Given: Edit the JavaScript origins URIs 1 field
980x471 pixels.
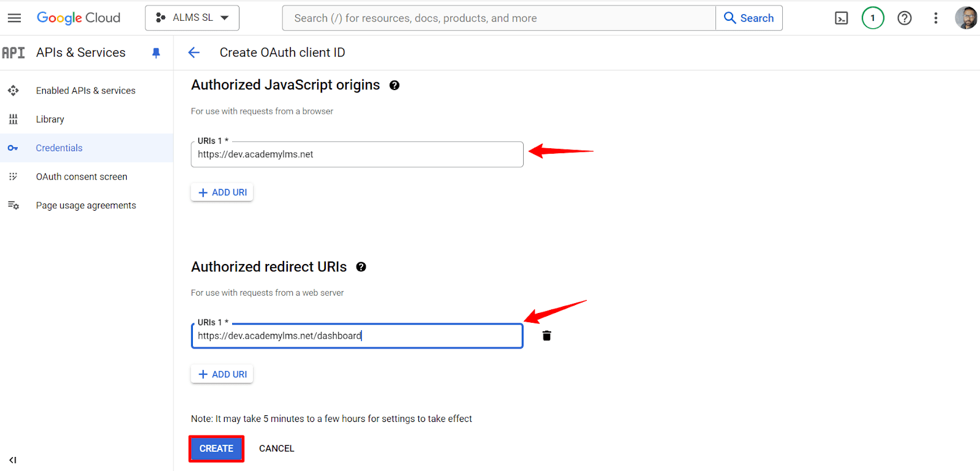Looking at the screenshot, I should (357, 154).
